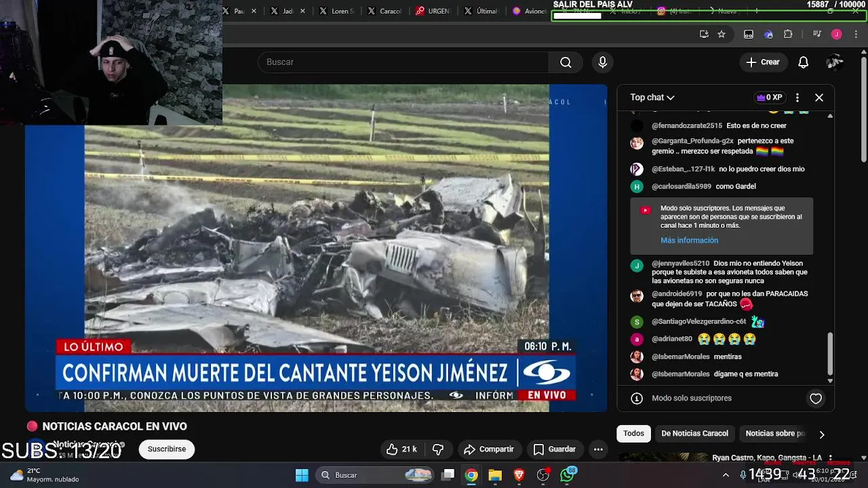Screen dimensions: 868x488
Task: Open WhatsApp from the taskbar
Action: pos(567,475)
